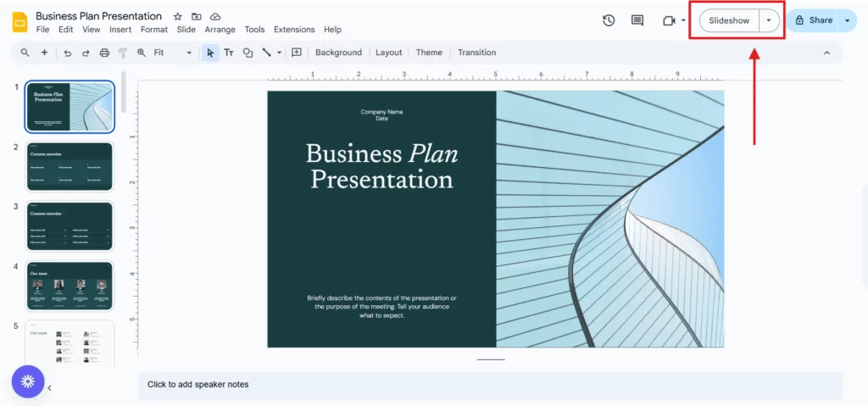Click the Slideshow button
The height and width of the screenshot is (406, 868).
(x=729, y=20)
